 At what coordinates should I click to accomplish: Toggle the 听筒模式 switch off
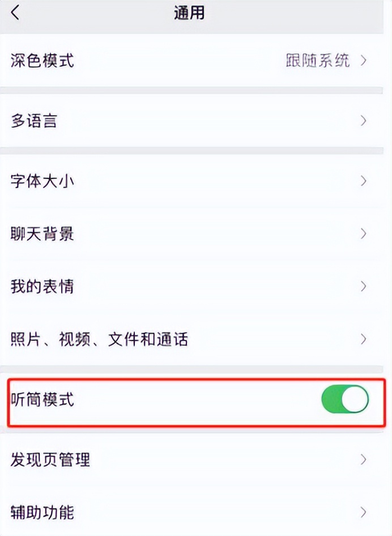point(345,401)
